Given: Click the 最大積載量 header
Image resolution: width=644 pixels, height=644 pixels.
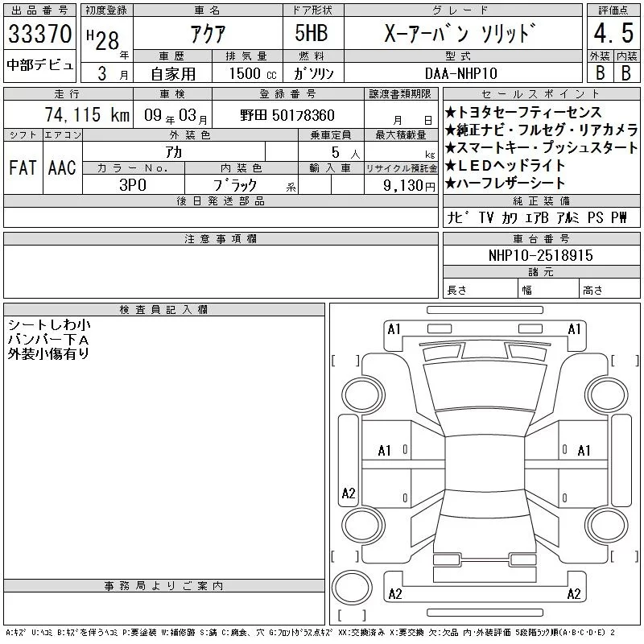Looking at the screenshot, I should coord(400,135).
